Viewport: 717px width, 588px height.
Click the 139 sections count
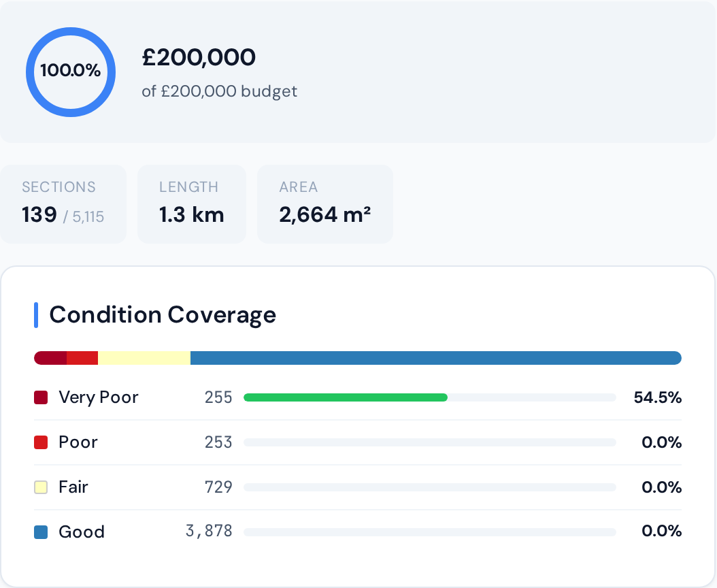(39, 214)
